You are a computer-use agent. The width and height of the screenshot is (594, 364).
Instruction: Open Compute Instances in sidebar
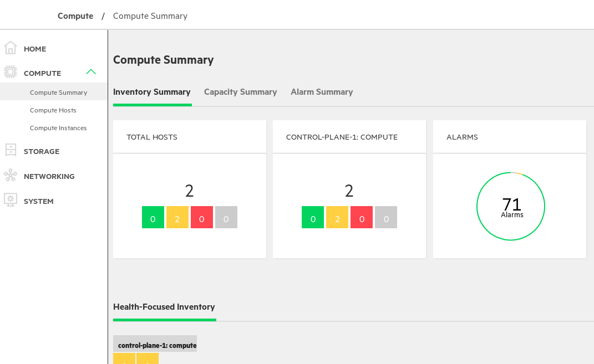(58, 128)
